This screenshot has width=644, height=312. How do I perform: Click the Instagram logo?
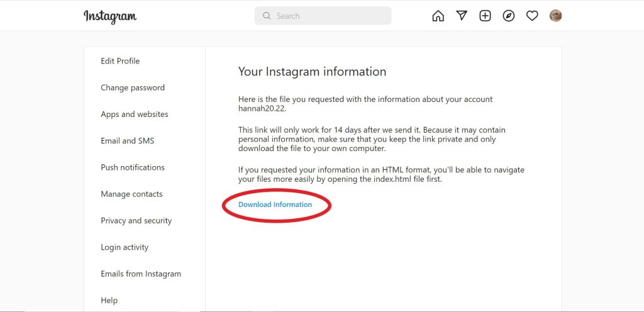coord(110,16)
